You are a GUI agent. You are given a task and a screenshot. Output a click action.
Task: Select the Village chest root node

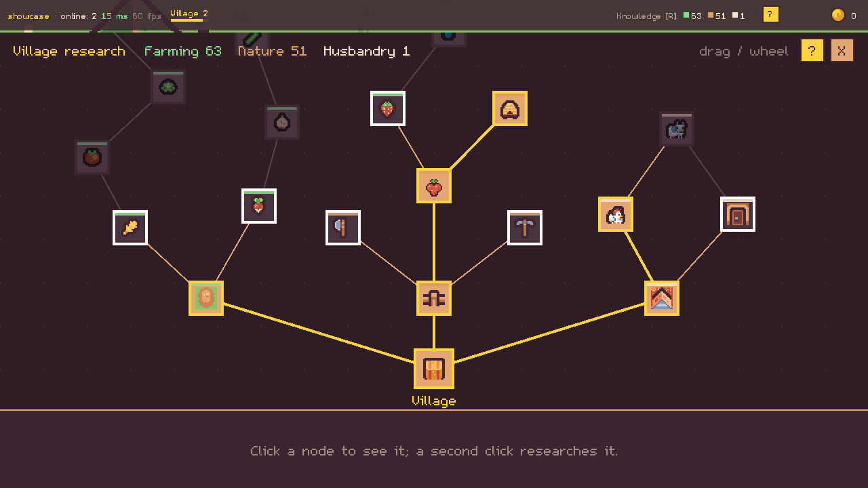[434, 369]
